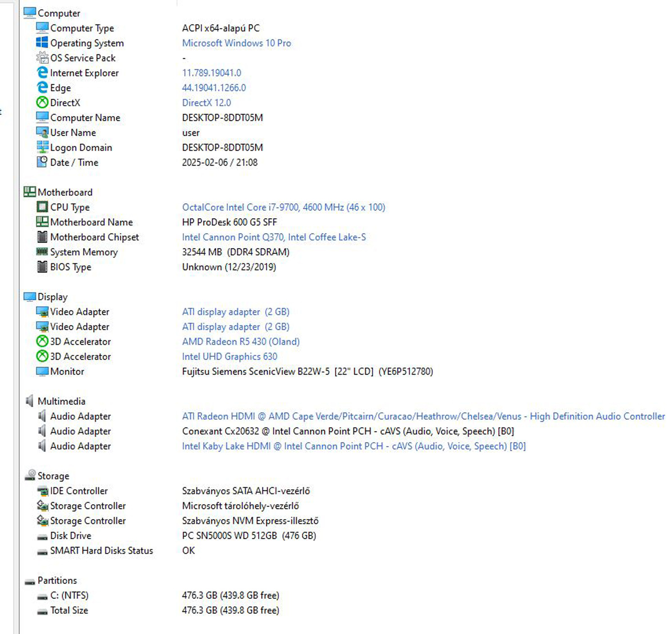Open the Edge version 44.19041.1266.0 link

click(214, 87)
